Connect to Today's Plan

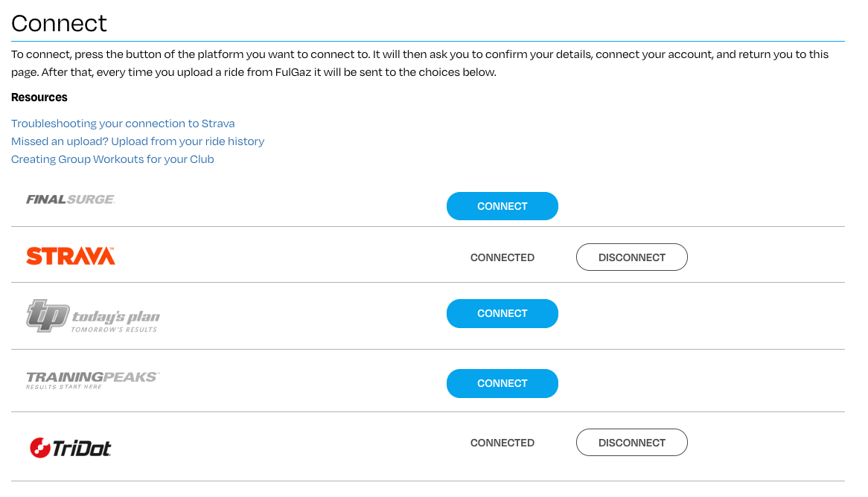[502, 313]
